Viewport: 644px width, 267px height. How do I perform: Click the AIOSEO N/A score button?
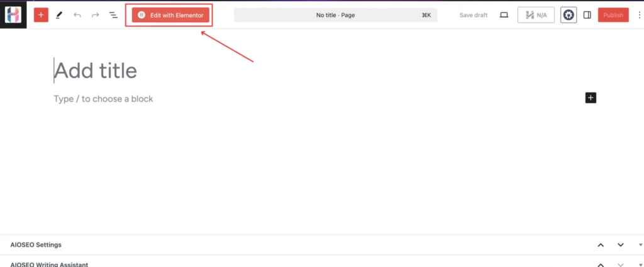tap(536, 15)
